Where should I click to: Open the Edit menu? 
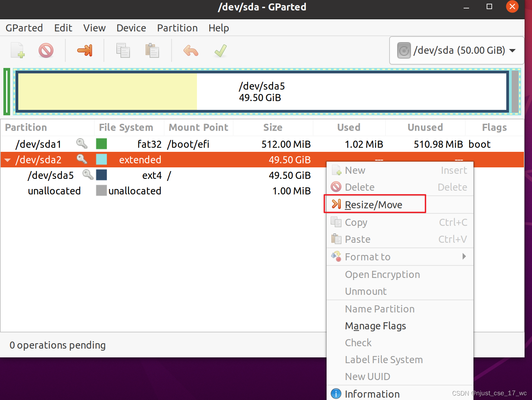[x=63, y=28]
